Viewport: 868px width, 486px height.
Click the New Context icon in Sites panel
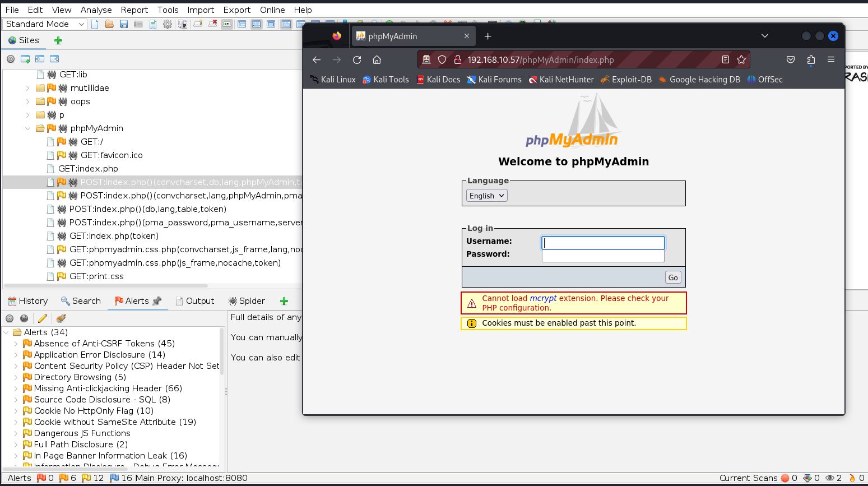(x=25, y=59)
